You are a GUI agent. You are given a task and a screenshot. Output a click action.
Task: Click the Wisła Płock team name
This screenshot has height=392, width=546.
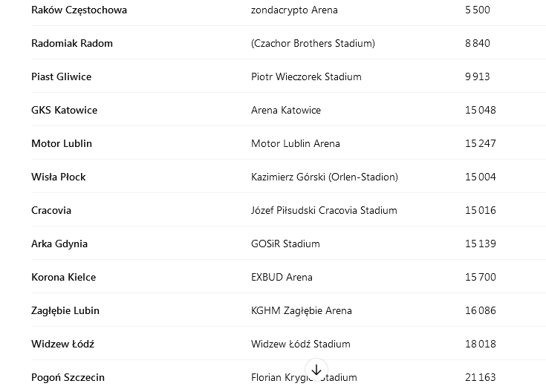[x=59, y=177]
